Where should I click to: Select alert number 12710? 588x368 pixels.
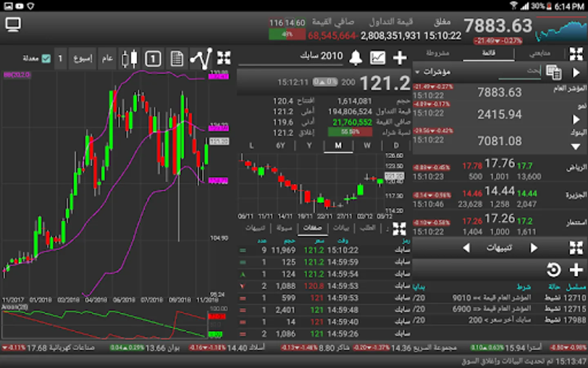[x=500, y=298]
